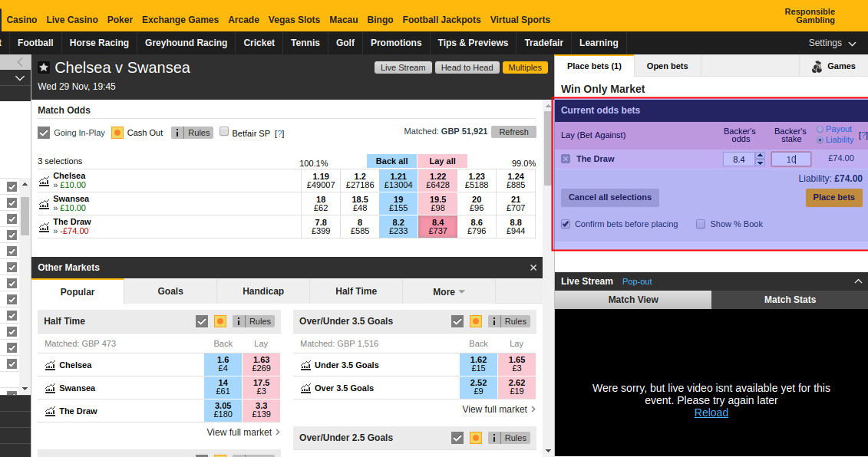The height and width of the screenshot is (457, 868).
Task: Click the sidebar back chevron
Action: coord(20,62)
